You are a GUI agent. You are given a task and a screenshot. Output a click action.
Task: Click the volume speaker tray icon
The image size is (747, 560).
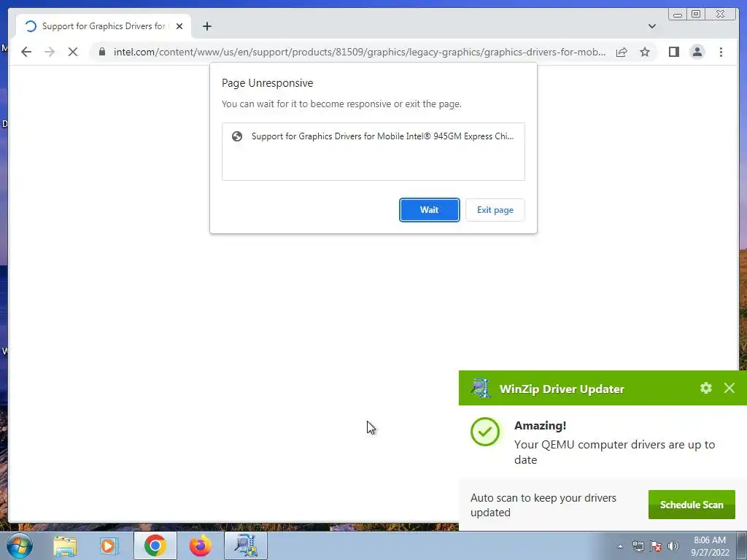pyautogui.click(x=673, y=546)
